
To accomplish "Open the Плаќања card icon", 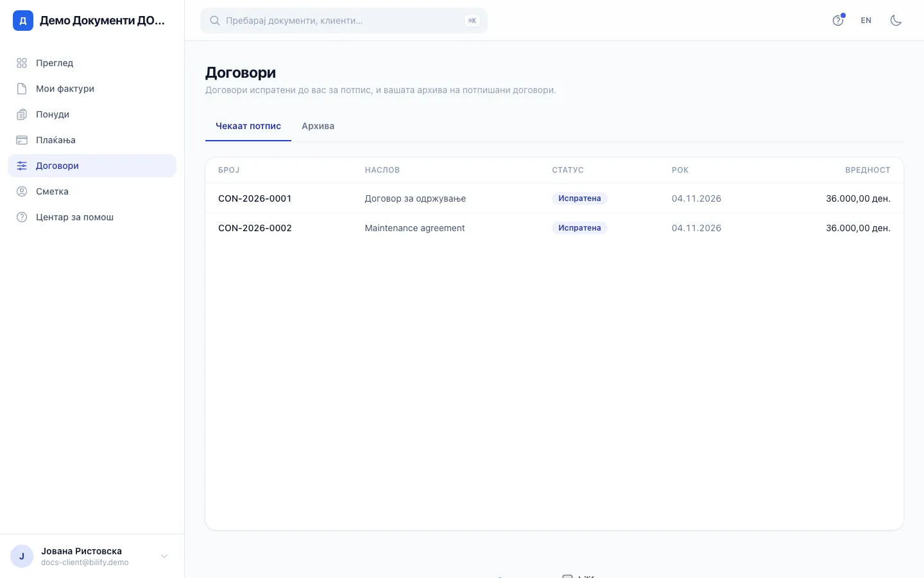I will pos(22,140).
